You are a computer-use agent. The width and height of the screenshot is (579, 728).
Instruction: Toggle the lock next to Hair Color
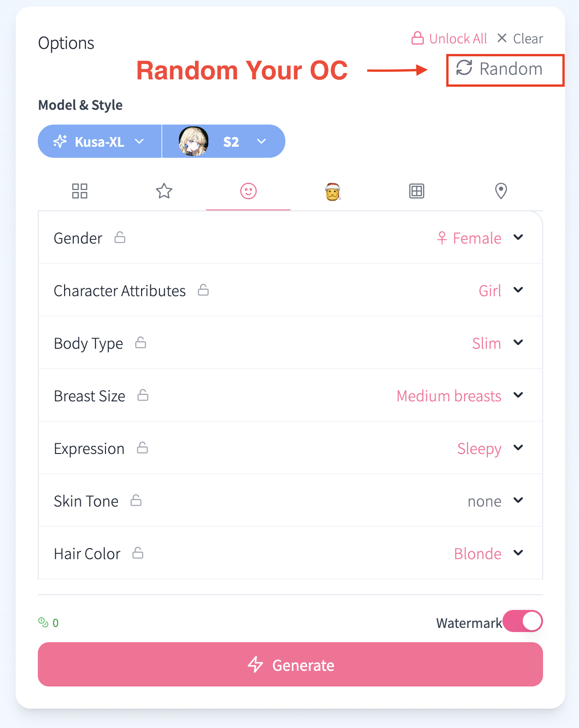138,553
